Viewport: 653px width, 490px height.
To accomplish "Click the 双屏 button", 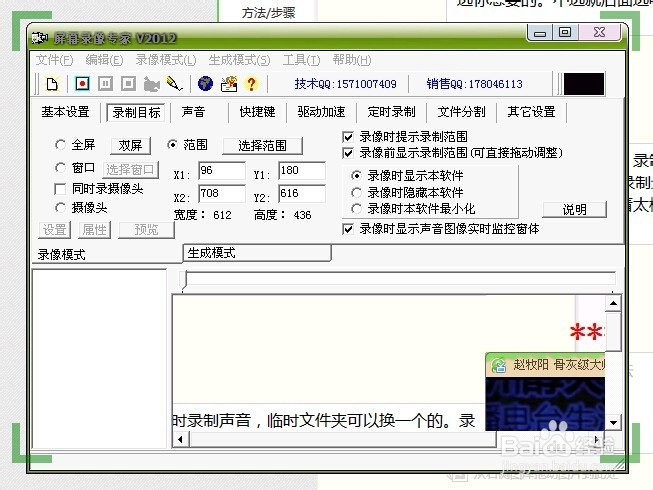I will click(130, 145).
